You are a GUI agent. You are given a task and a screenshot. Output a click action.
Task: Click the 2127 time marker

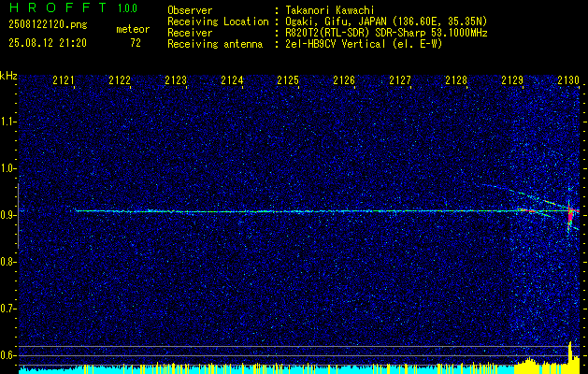(x=400, y=80)
